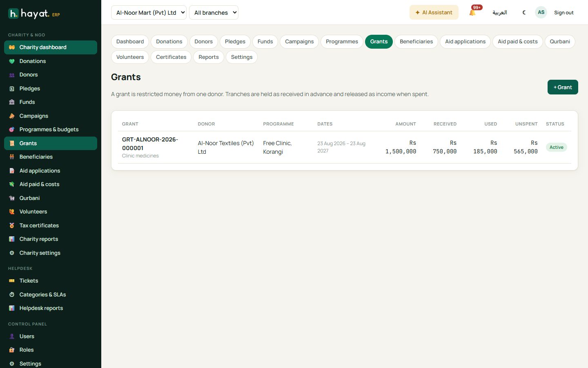588x368 pixels.
Task: Click the Roles icon in sidebar
Action: click(12, 350)
